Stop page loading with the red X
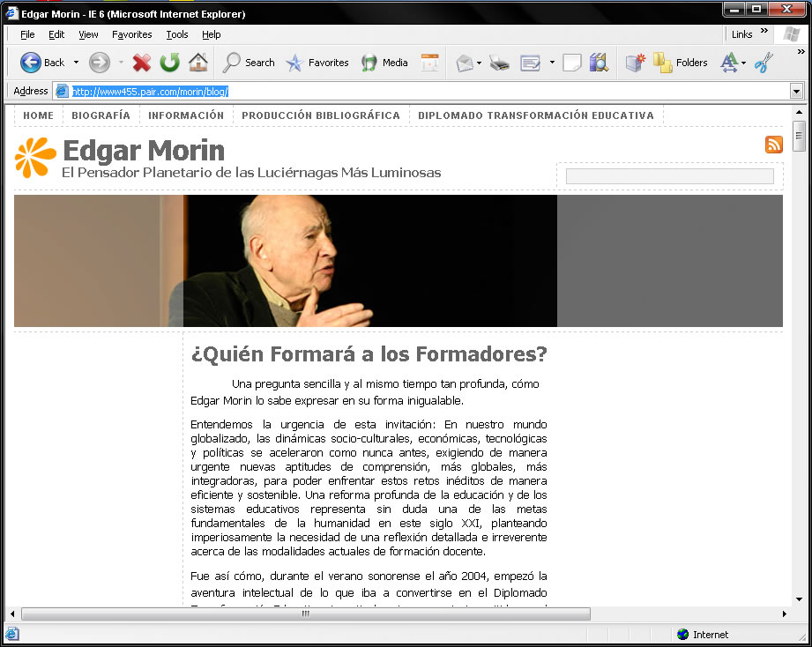Screen dimensions: 812x647 click(141, 63)
